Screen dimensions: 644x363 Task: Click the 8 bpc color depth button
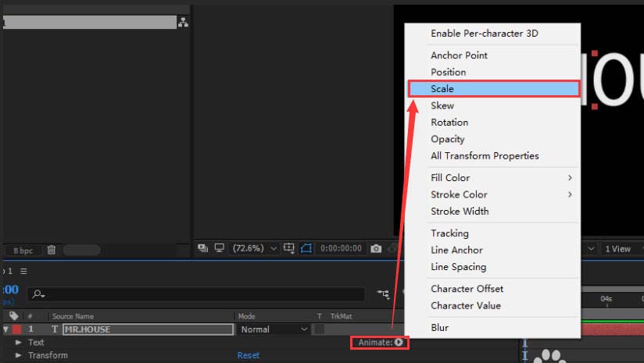coord(23,251)
